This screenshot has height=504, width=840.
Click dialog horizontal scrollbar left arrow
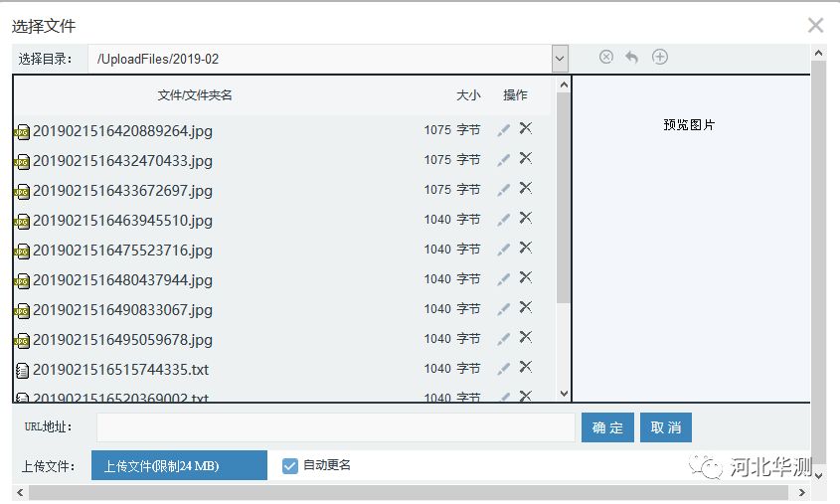[x=20, y=493]
